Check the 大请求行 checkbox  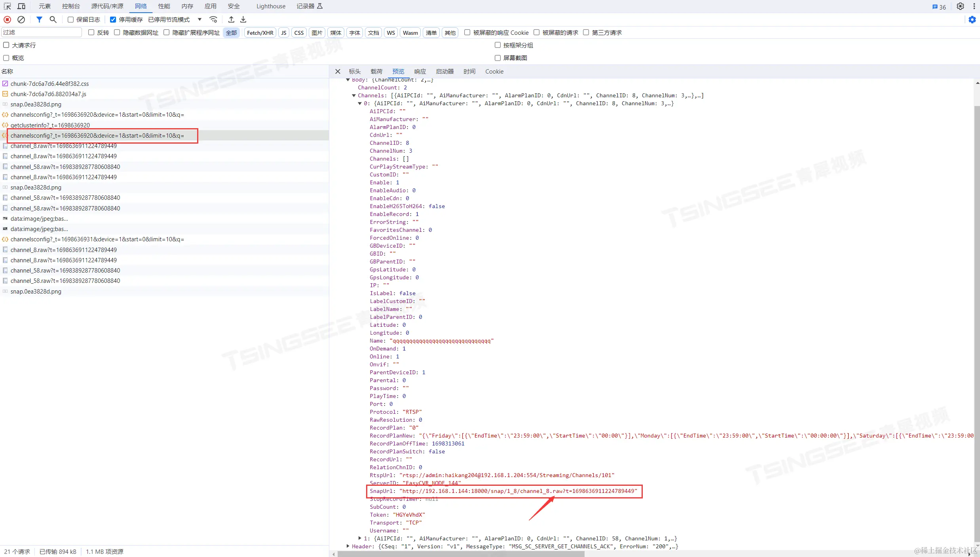click(6, 45)
